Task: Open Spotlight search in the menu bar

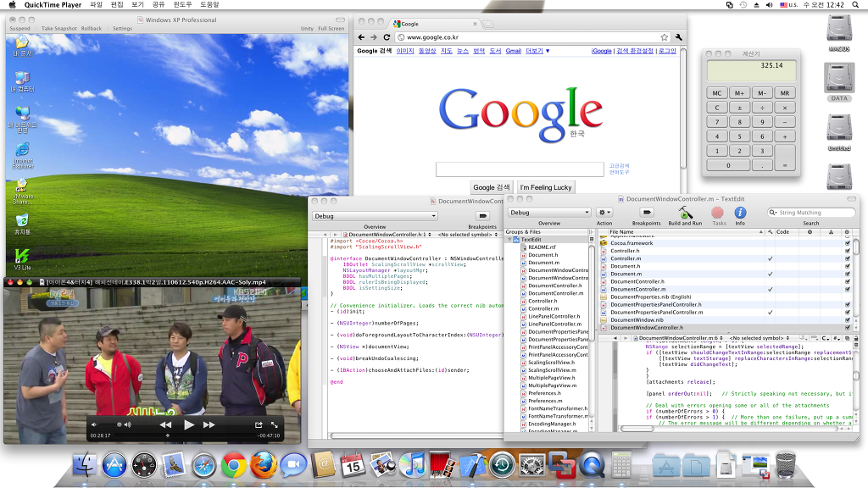Action: [856, 4]
